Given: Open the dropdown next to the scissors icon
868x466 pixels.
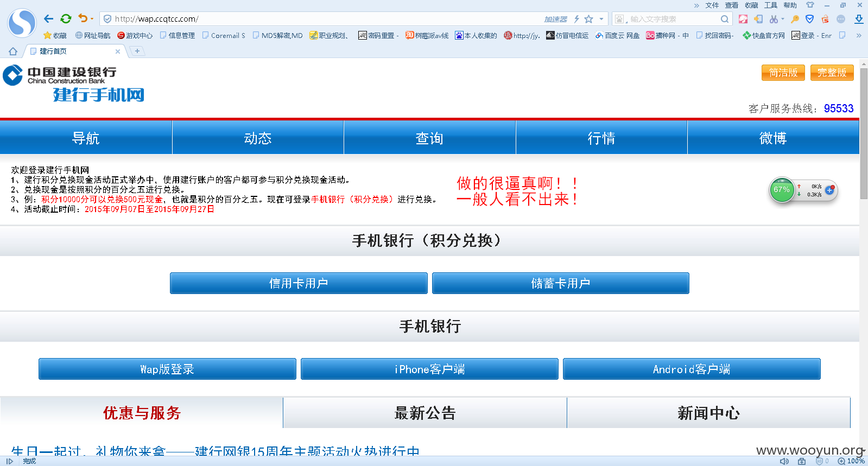Looking at the screenshot, I should (783, 19).
